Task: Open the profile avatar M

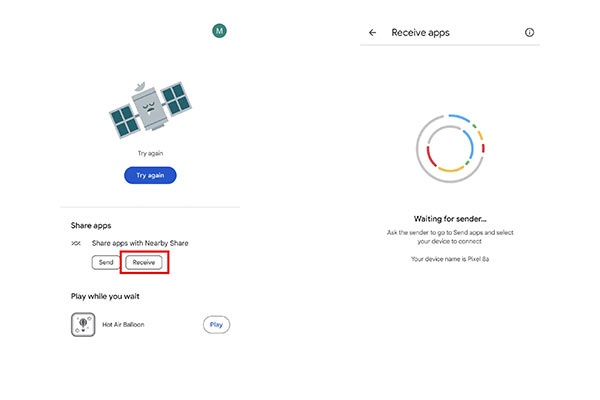Action: [219, 31]
